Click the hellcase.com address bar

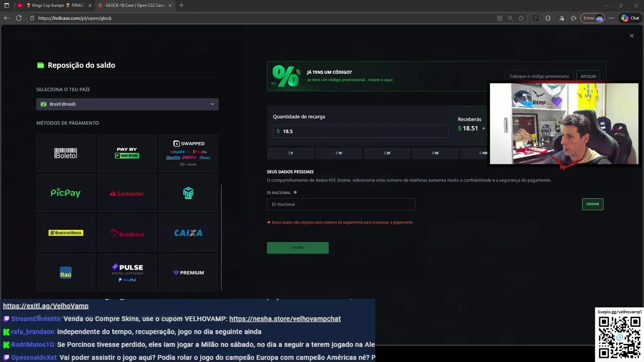262,18
